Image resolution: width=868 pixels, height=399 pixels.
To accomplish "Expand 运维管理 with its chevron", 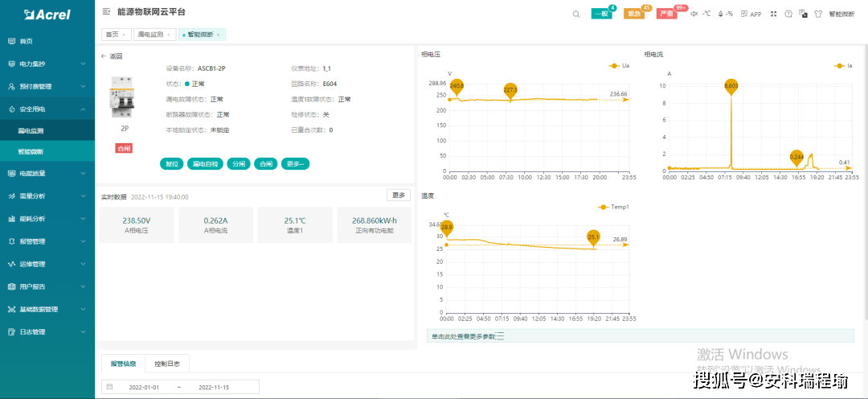I will point(83,265).
